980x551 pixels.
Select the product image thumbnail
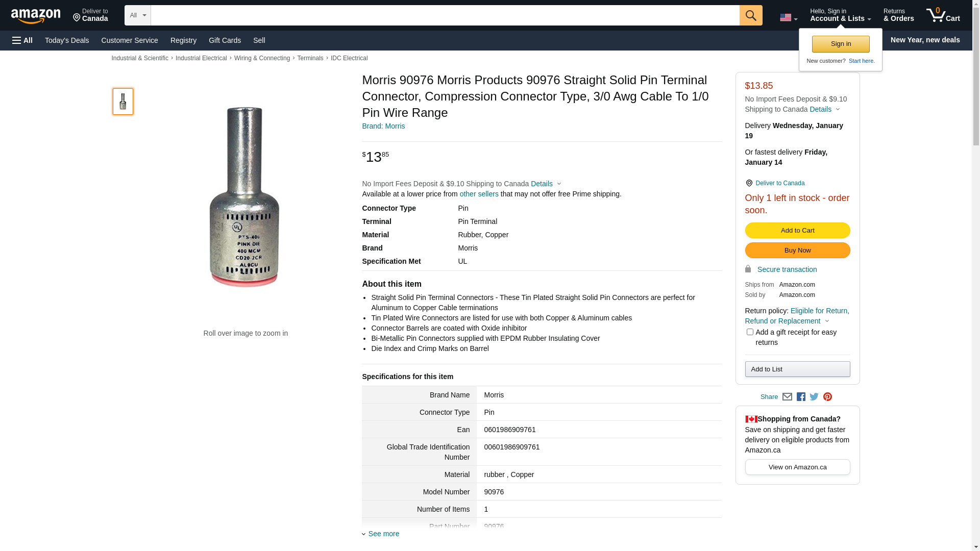tap(123, 102)
